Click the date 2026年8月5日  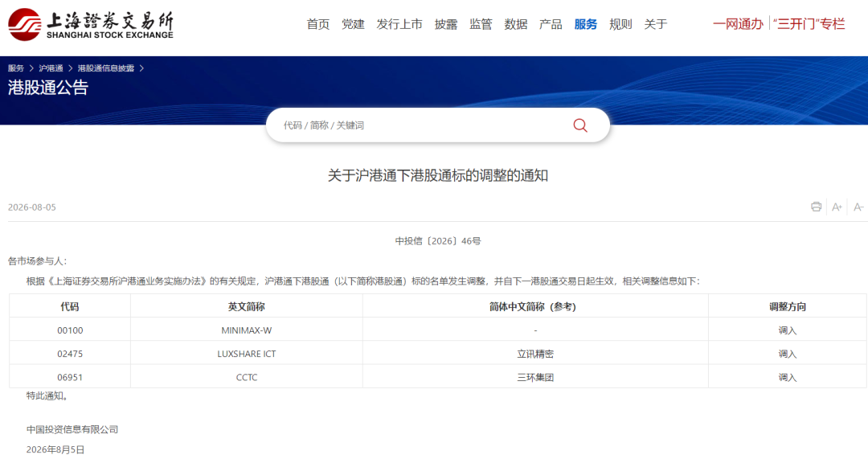coord(55,449)
